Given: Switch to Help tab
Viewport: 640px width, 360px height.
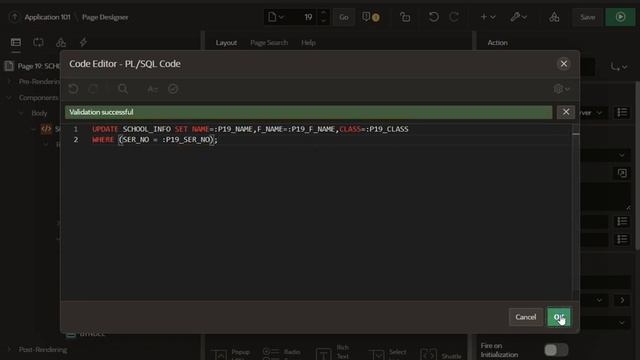Looking at the screenshot, I should [308, 42].
